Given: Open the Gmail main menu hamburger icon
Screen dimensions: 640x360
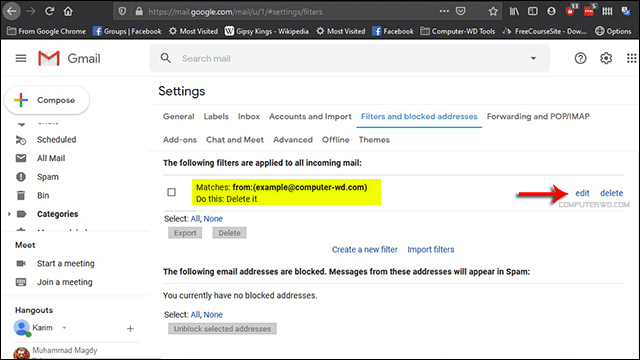Looking at the screenshot, I should (x=21, y=58).
